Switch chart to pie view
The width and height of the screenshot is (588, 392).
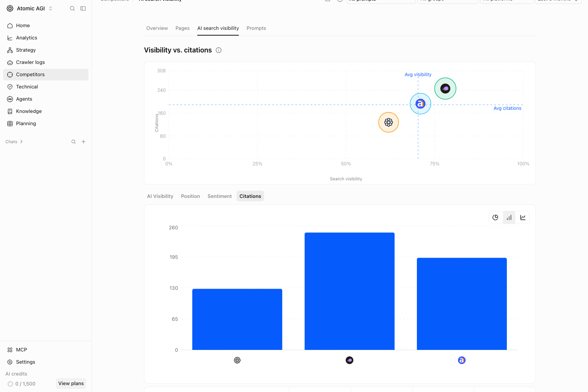click(495, 217)
